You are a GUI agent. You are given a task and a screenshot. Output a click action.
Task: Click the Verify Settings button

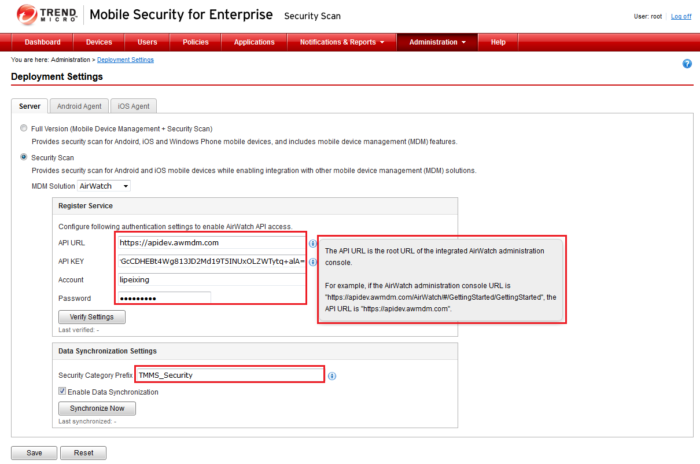click(x=92, y=317)
